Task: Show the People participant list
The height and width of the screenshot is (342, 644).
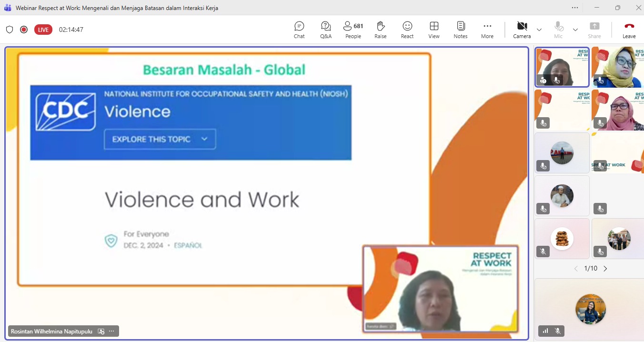Action: point(353,30)
